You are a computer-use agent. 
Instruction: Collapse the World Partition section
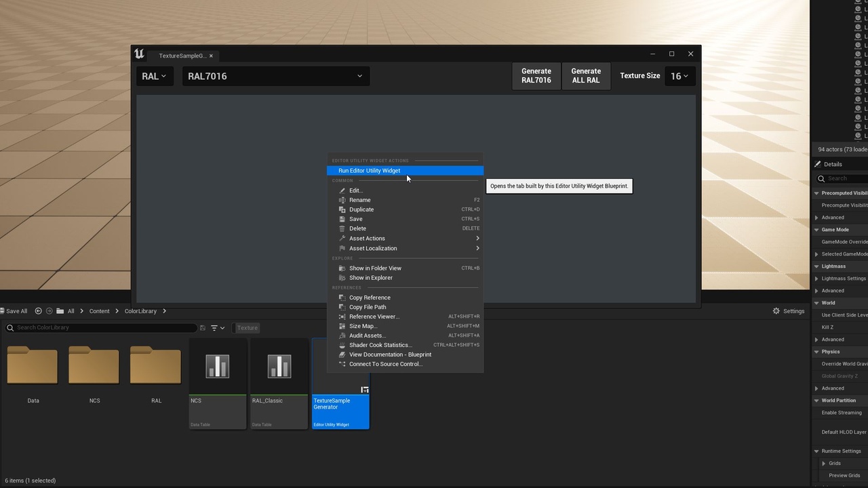816,401
